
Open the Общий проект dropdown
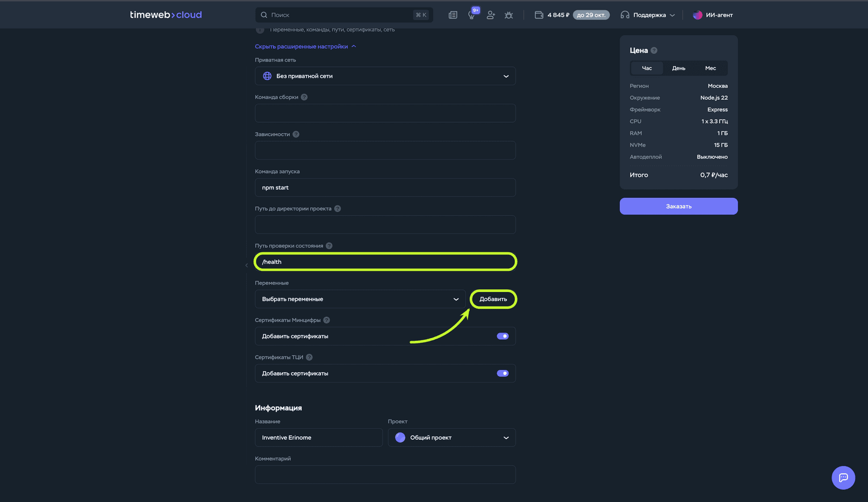[x=452, y=437]
